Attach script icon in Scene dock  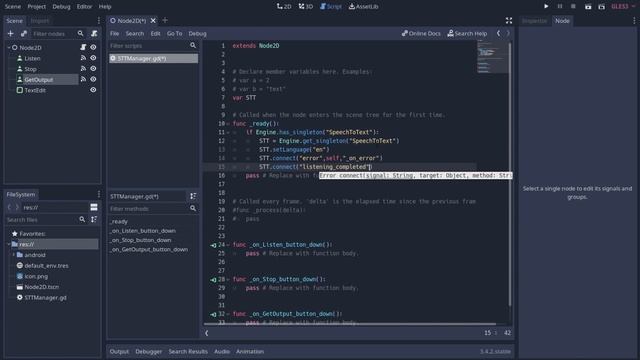pos(94,33)
